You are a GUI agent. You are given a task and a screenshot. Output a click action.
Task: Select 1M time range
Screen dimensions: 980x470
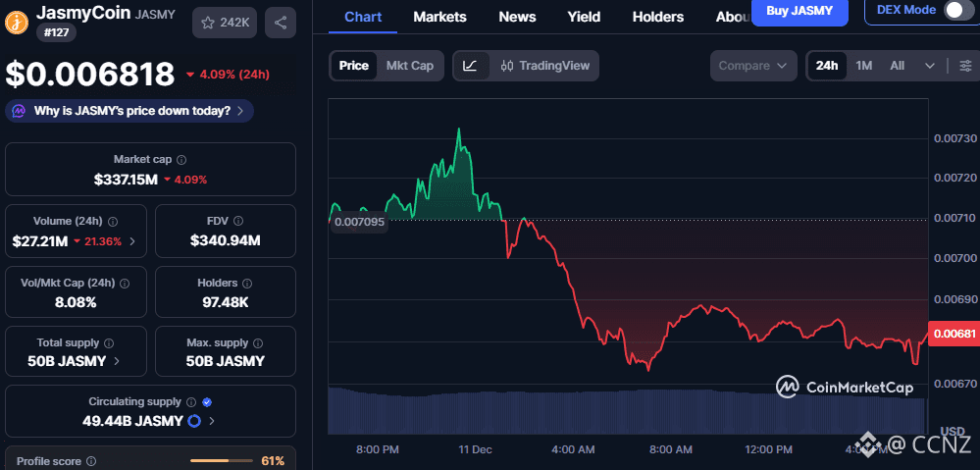863,66
